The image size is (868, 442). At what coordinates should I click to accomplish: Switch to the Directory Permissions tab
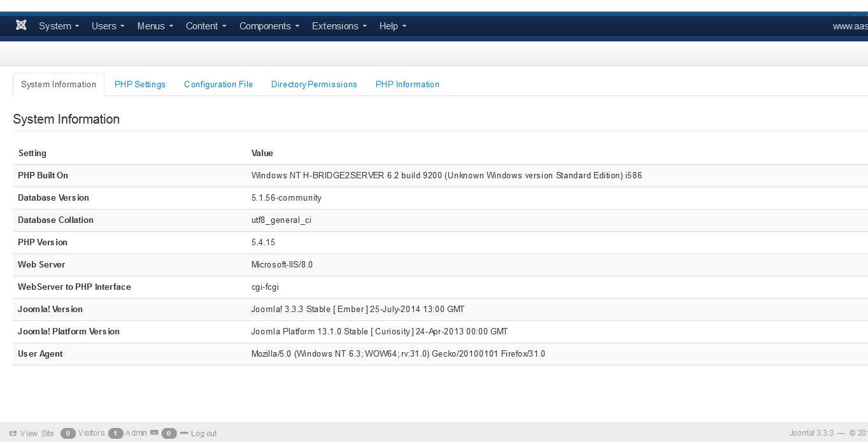[314, 84]
